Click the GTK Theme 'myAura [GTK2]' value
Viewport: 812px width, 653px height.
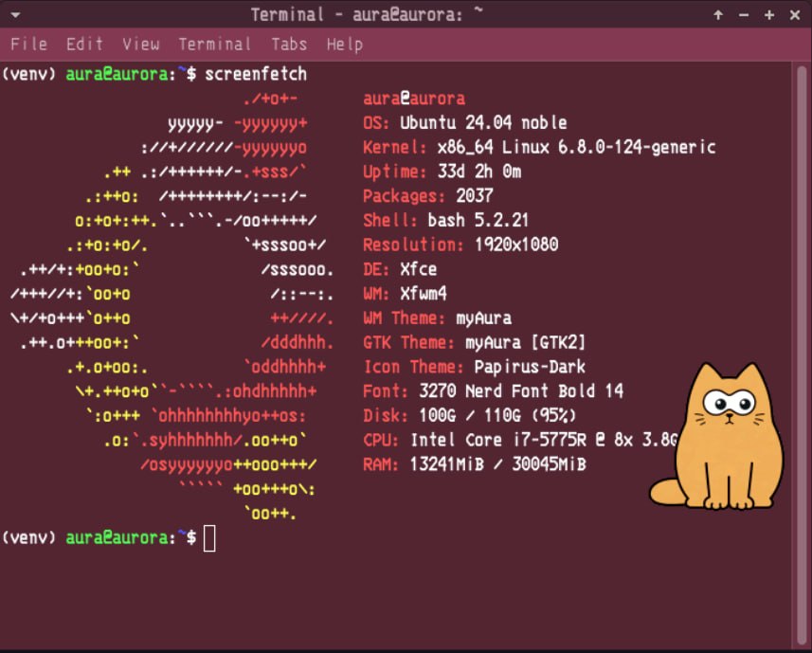click(x=525, y=342)
